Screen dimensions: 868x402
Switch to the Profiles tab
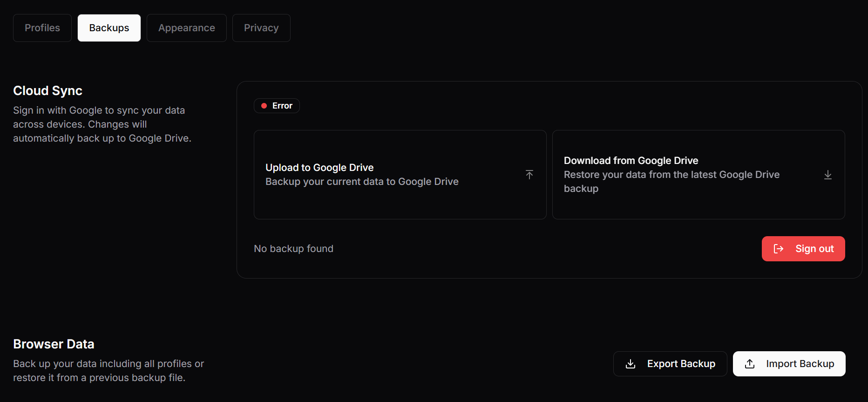(x=42, y=28)
